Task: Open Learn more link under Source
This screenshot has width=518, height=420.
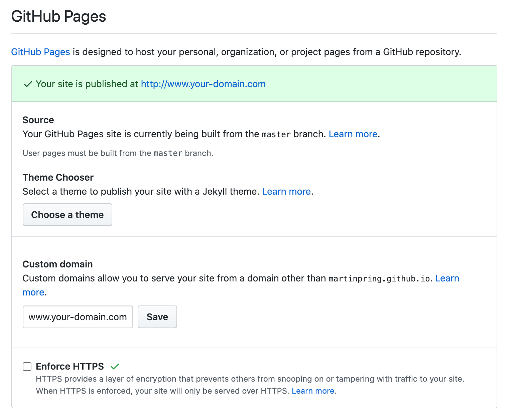Action: coord(353,134)
